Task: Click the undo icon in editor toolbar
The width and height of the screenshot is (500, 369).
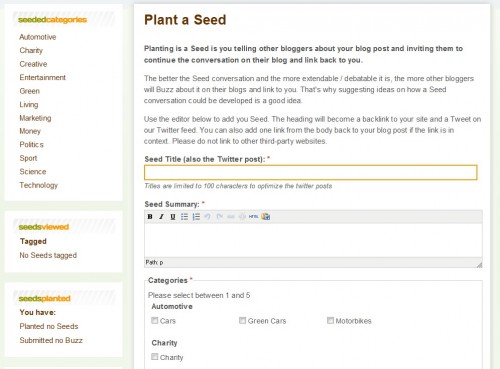Action: [x=207, y=217]
